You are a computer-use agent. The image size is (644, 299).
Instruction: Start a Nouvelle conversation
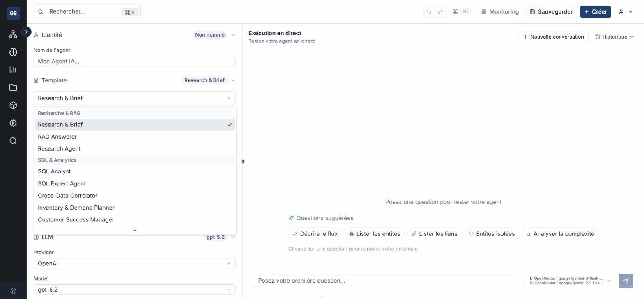click(553, 37)
